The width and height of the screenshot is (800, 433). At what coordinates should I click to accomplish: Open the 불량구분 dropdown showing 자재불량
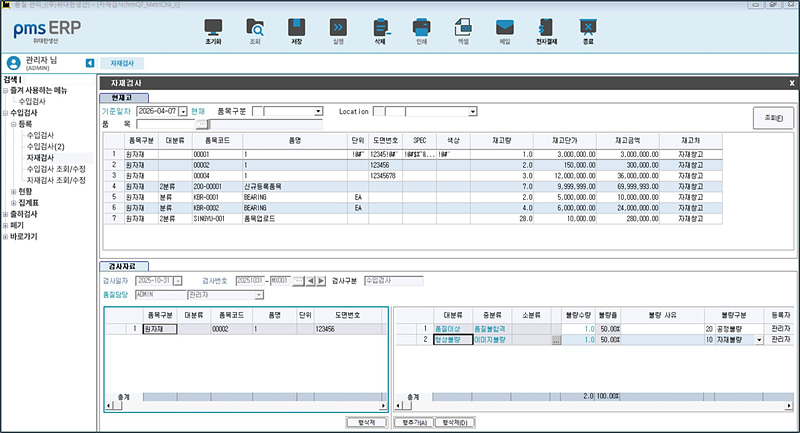pyautogui.click(x=758, y=340)
